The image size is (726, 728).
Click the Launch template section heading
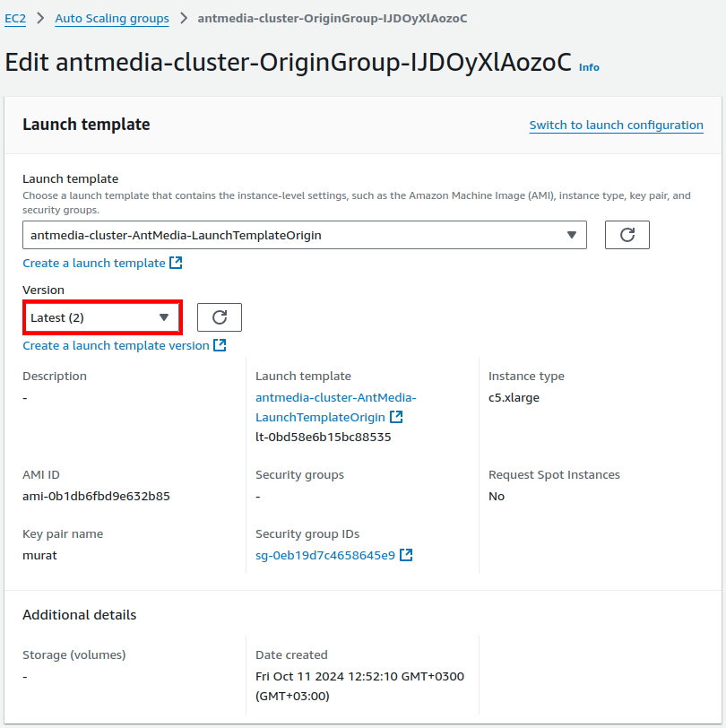(x=86, y=125)
